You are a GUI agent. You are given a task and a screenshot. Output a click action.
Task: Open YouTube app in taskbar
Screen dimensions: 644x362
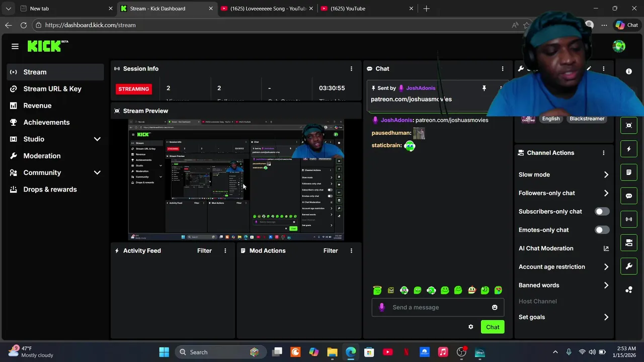387,352
